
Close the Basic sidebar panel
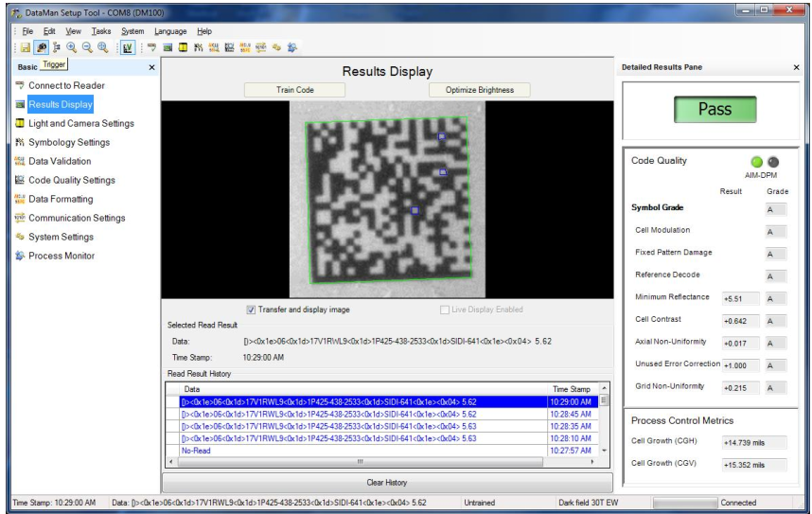click(x=151, y=67)
